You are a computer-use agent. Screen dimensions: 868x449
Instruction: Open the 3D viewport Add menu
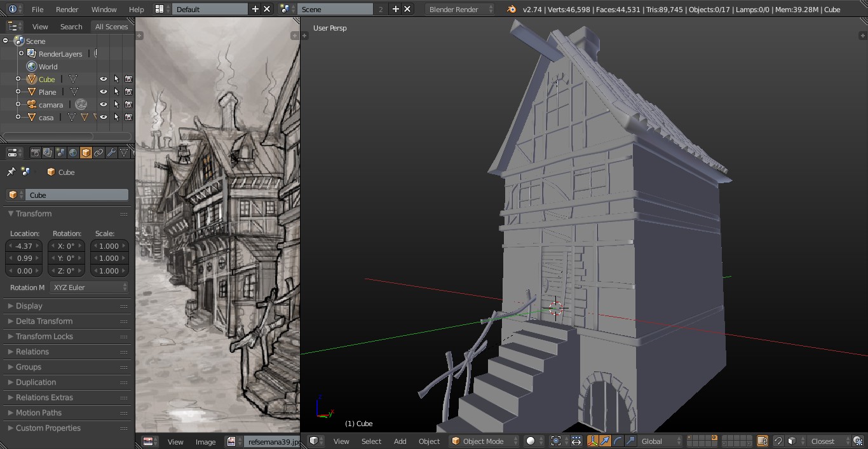[x=400, y=441]
